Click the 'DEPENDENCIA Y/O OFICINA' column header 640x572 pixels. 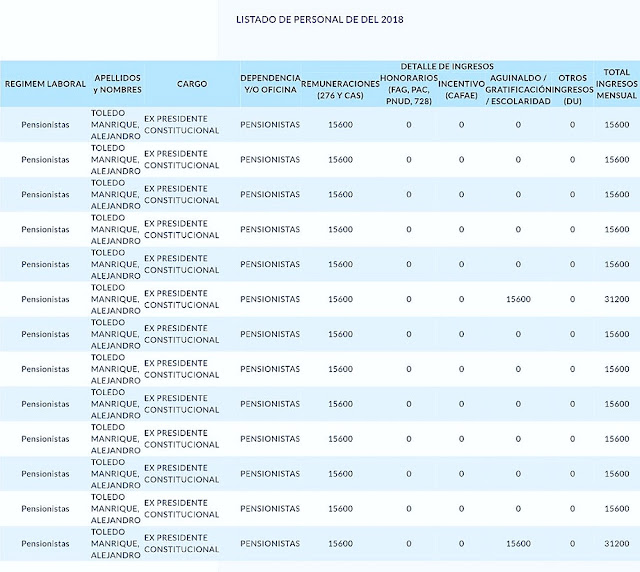tap(270, 84)
